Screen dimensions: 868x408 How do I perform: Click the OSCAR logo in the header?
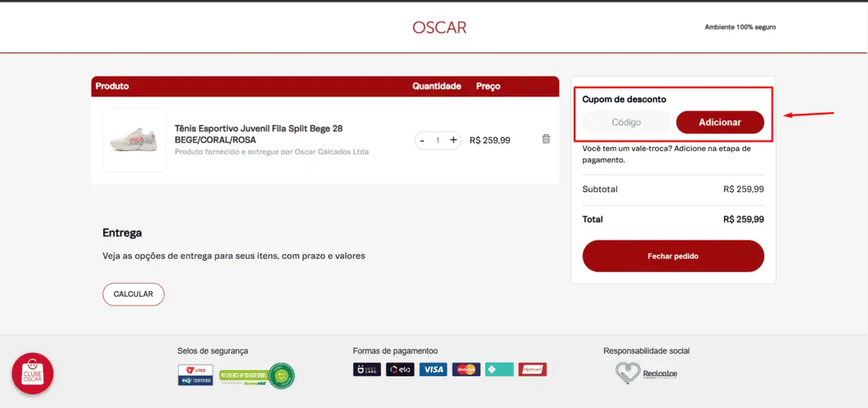(x=439, y=27)
